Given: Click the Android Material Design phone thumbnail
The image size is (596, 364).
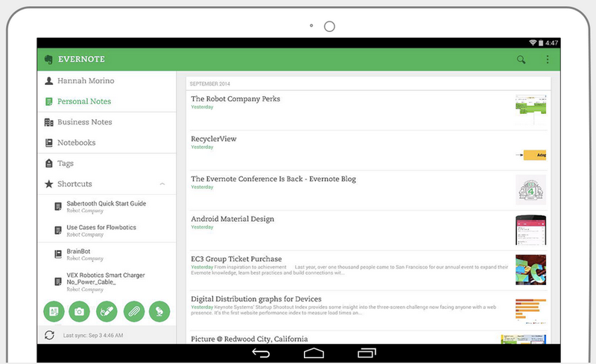Looking at the screenshot, I should coord(530,230).
